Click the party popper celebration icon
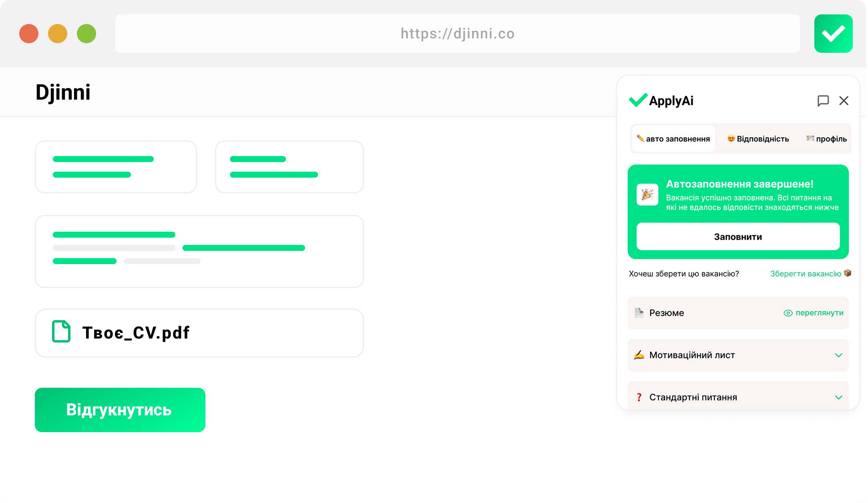The width and height of the screenshot is (868, 503). pos(647,195)
